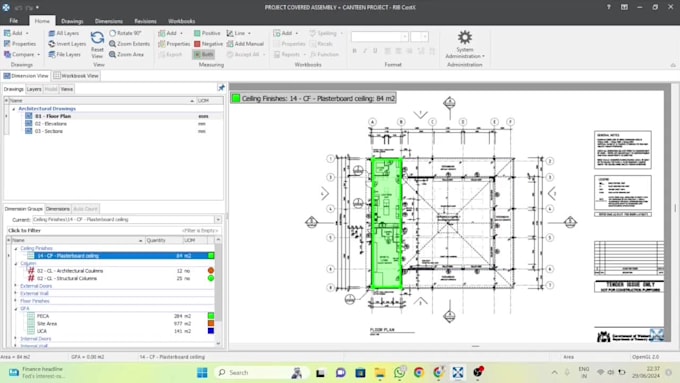Expand the Floor Finishes group
Screen dimensions: 680x383
[16, 301]
